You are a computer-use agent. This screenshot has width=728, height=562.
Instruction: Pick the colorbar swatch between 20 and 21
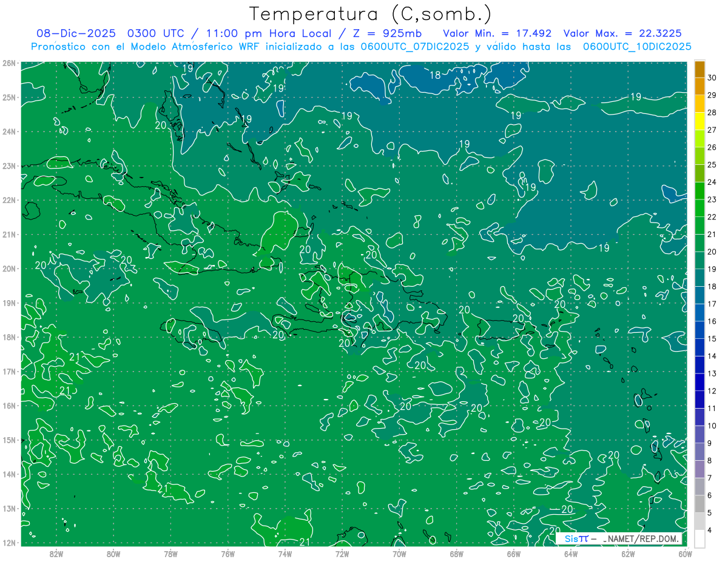[699, 243]
